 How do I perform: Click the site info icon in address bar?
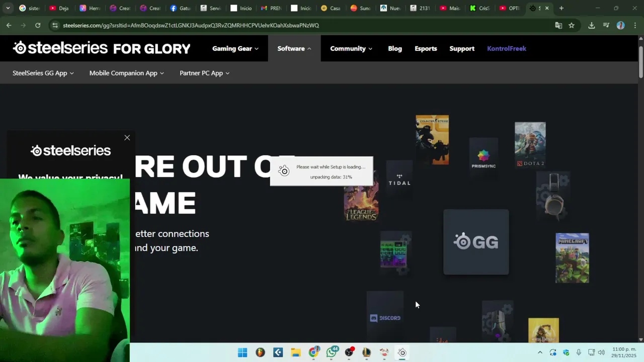coord(55,25)
